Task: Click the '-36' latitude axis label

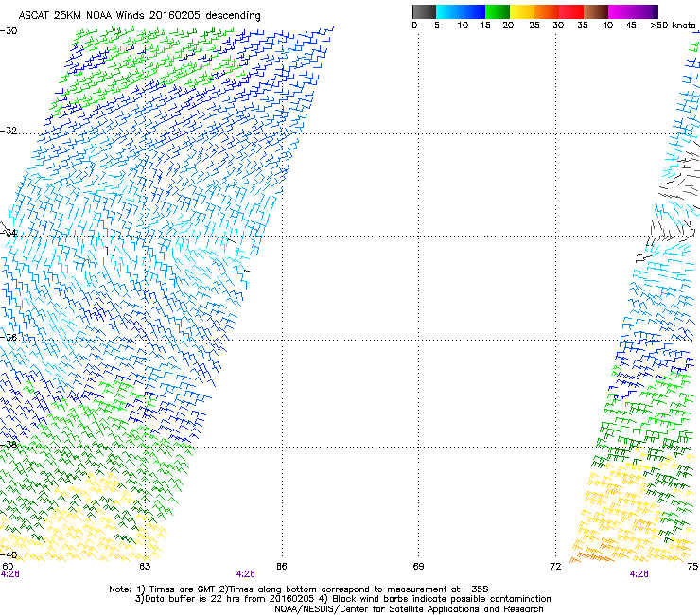Action: coord(9,337)
